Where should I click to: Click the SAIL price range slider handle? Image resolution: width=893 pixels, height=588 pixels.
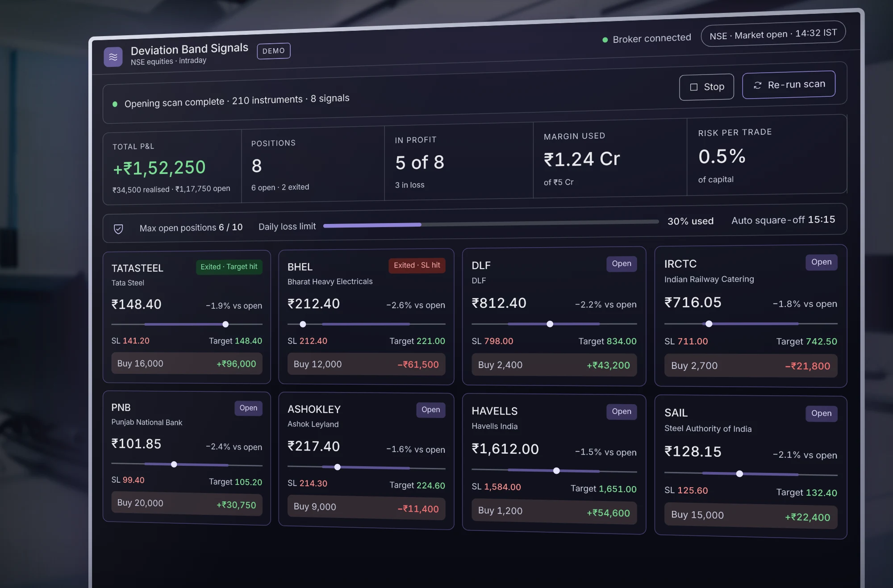(x=739, y=474)
